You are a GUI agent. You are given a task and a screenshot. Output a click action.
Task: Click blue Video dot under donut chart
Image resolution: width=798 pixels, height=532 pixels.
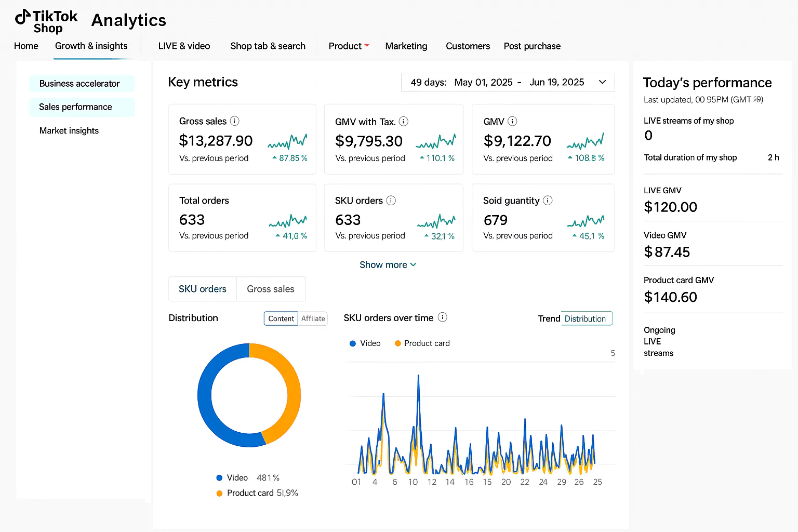tap(219, 478)
